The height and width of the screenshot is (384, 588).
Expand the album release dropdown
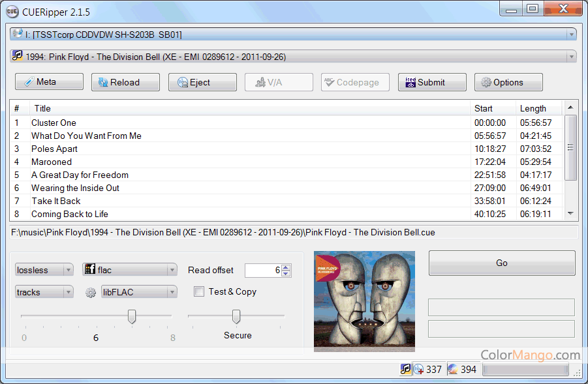[x=571, y=57]
